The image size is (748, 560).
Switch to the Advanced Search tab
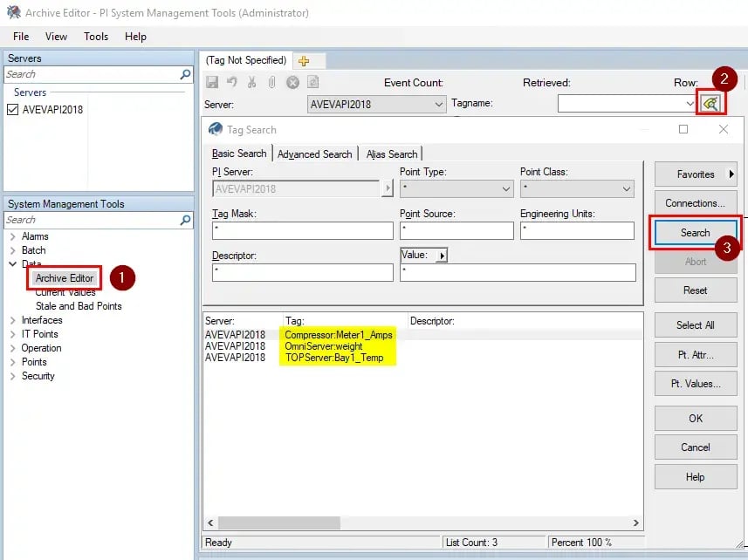pyautogui.click(x=315, y=154)
